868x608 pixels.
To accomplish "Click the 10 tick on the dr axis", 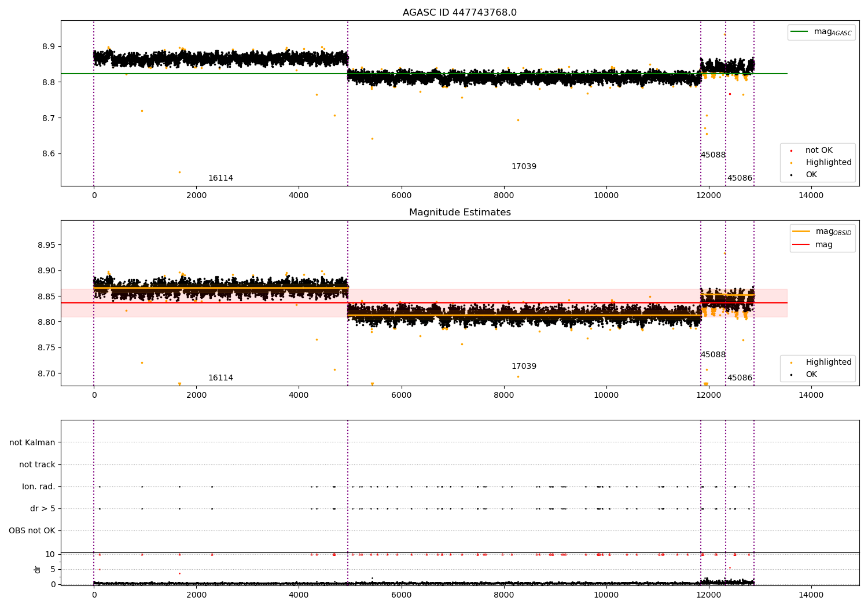I will [x=50, y=555].
